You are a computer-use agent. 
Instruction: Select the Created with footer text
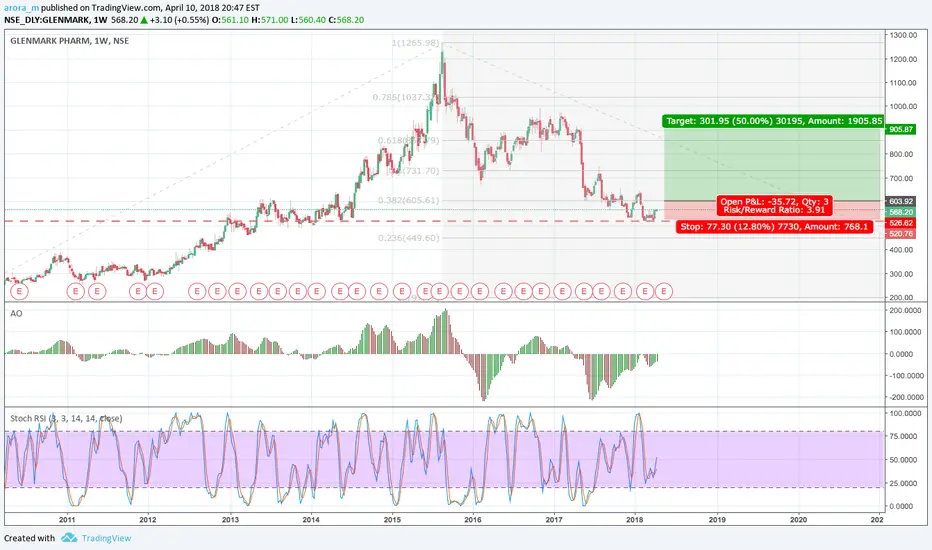[x=30, y=538]
